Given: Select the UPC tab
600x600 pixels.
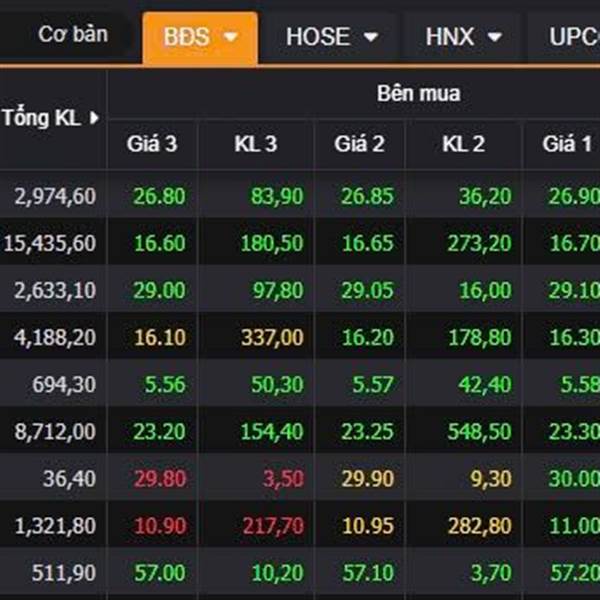Looking at the screenshot, I should click(x=574, y=37).
